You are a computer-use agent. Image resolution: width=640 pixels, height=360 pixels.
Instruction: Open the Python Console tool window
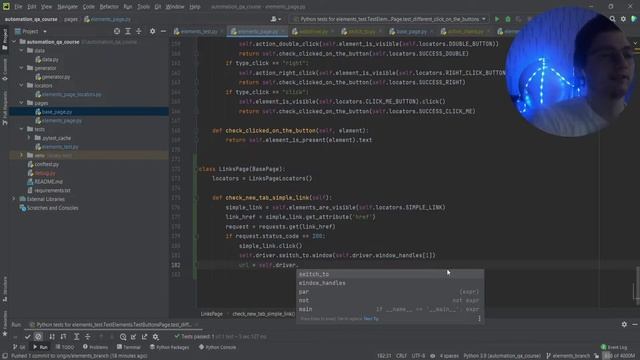[x=217, y=347]
